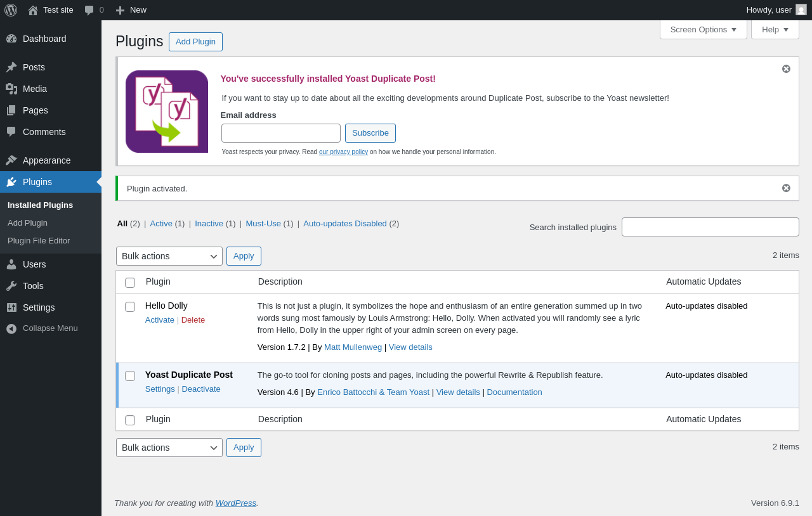Click Yoast Duplicate Post 'Auto-updates disabled' text
Viewport: 812px width, 516px height.
point(707,375)
